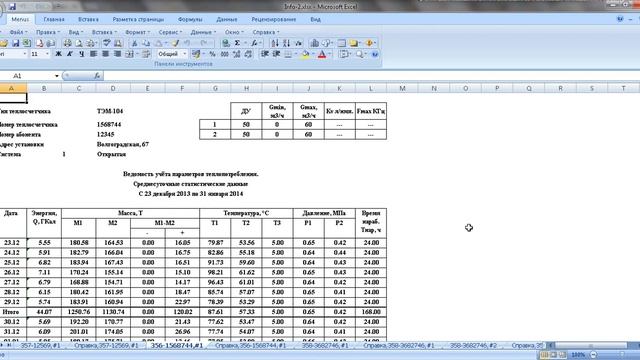Image resolution: width=640 pixels, height=360 pixels.
Task: Toggle Bold formatting (Ж)
Action: tap(58, 54)
